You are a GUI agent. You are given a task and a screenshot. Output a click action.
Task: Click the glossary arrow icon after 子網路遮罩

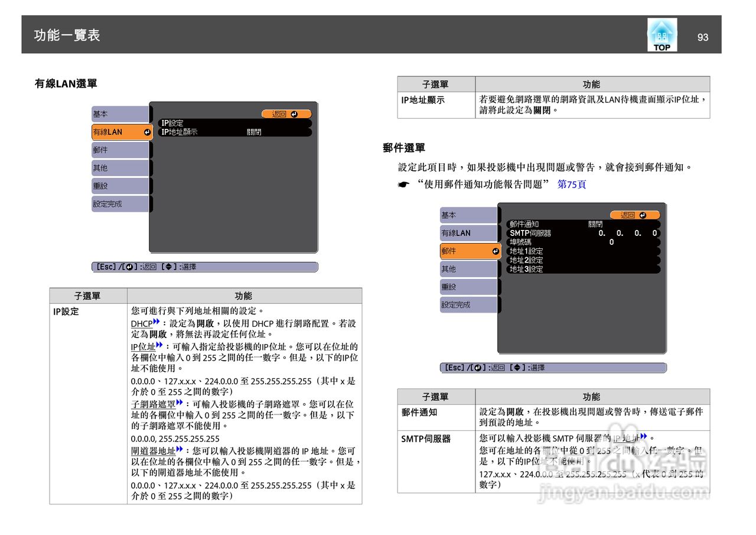[x=180, y=403]
